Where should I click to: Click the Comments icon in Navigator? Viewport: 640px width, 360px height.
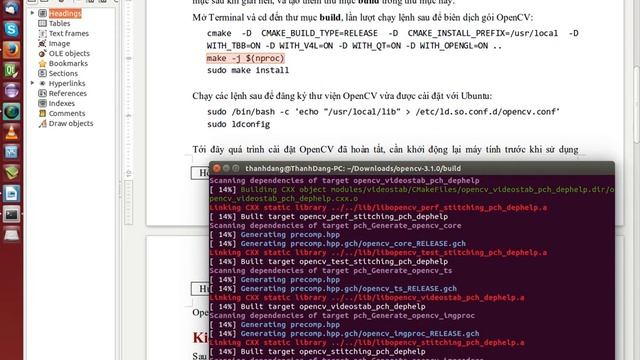pyautogui.click(x=42, y=113)
